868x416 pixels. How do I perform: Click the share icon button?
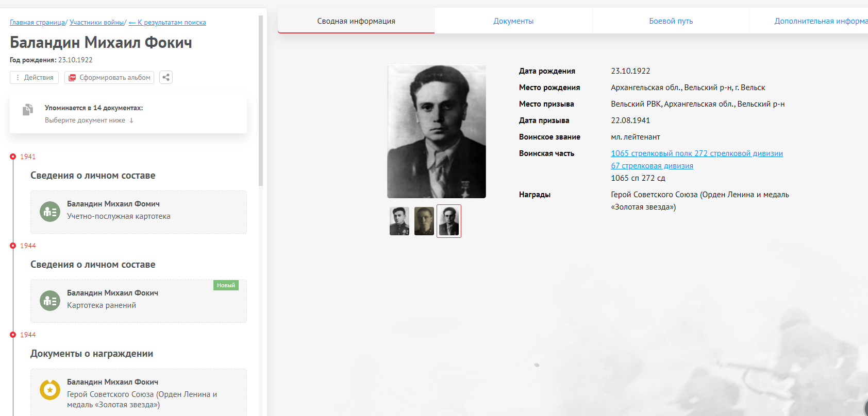pyautogui.click(x=166, y=77)
